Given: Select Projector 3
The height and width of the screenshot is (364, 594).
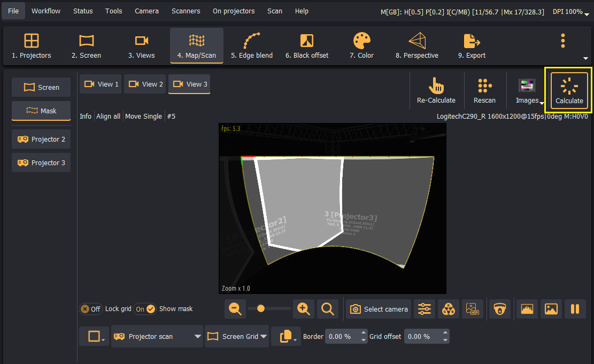Looking at the screenshot, I should point(41,162).
